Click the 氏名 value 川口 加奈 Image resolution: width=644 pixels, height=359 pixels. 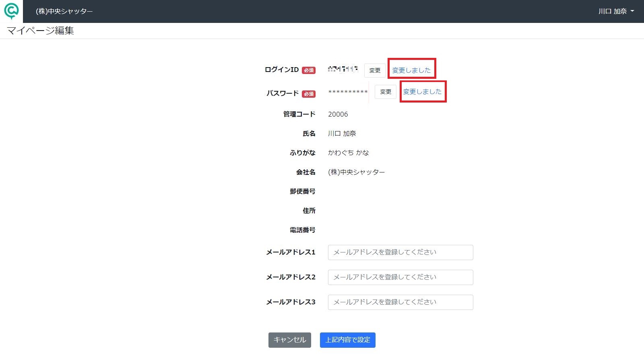[x=342, y=133]
